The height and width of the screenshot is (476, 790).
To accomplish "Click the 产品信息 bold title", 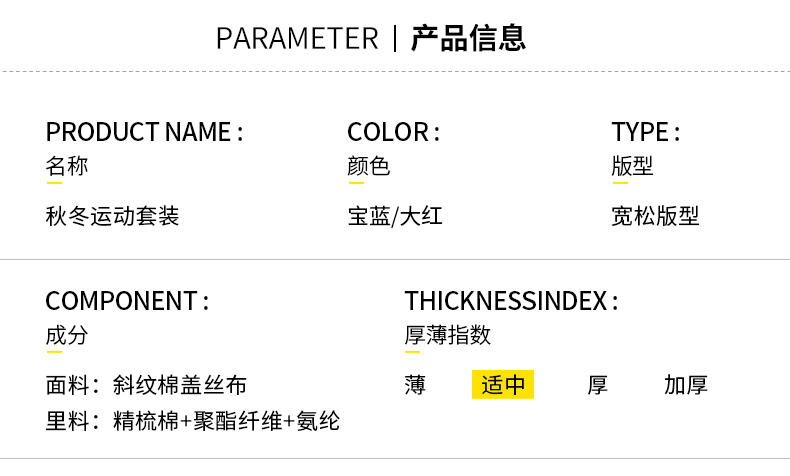I will click(x=469, y=38).
